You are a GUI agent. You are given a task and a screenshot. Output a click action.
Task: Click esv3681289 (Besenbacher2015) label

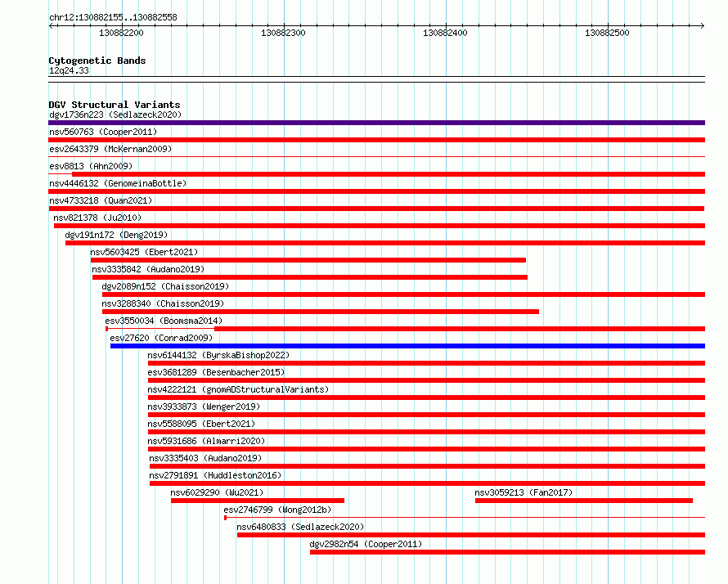click(217, 372)
